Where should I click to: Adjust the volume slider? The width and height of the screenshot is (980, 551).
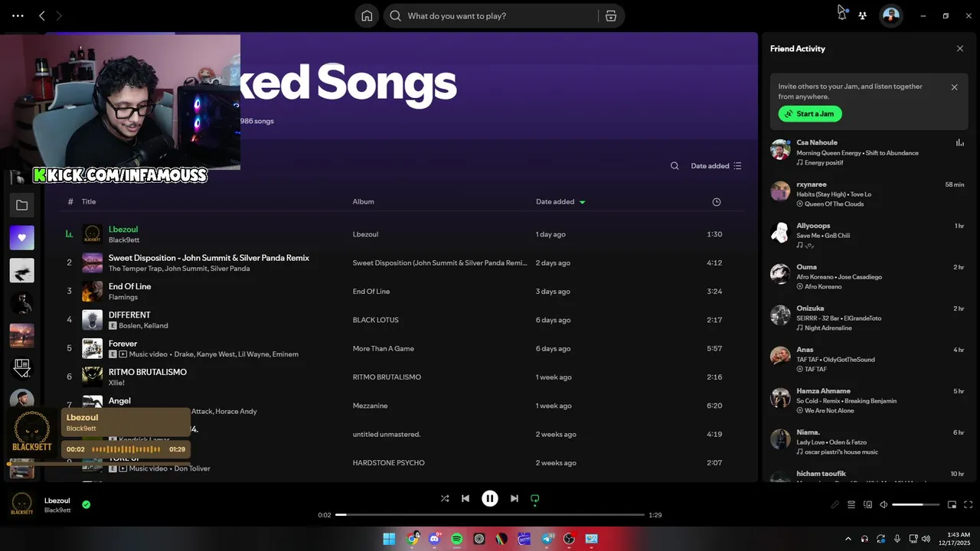[916, 504]
